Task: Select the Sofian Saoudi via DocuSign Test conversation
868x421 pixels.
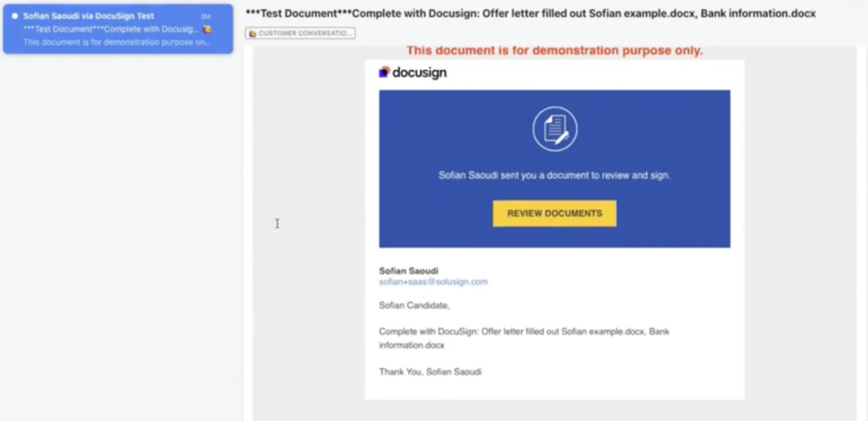Action: click(118, 29)
